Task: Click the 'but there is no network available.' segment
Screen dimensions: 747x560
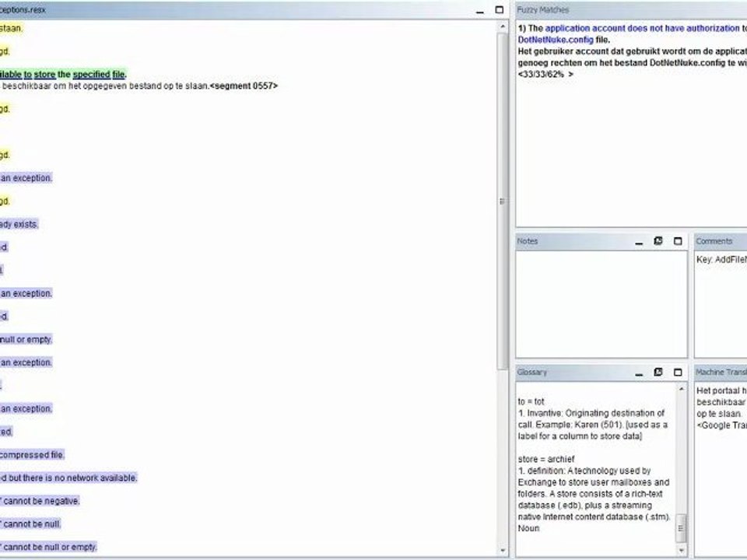Action: pos(68,478)
